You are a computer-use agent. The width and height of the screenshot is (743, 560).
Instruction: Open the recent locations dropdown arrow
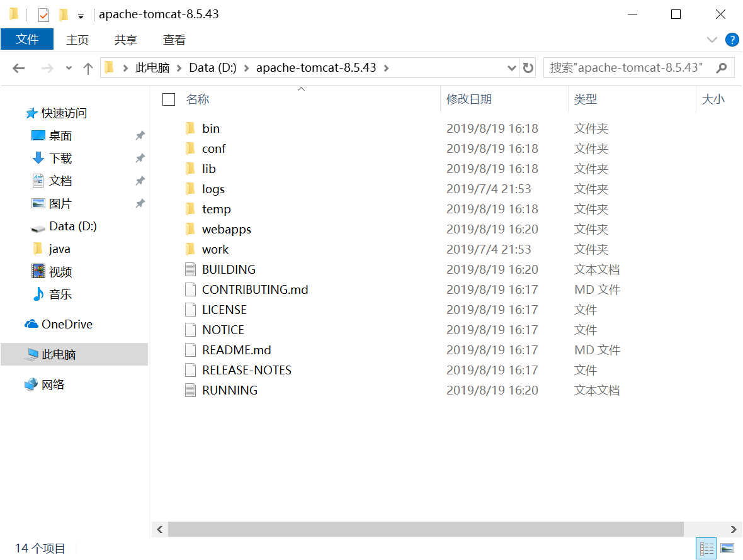[69, 68]
